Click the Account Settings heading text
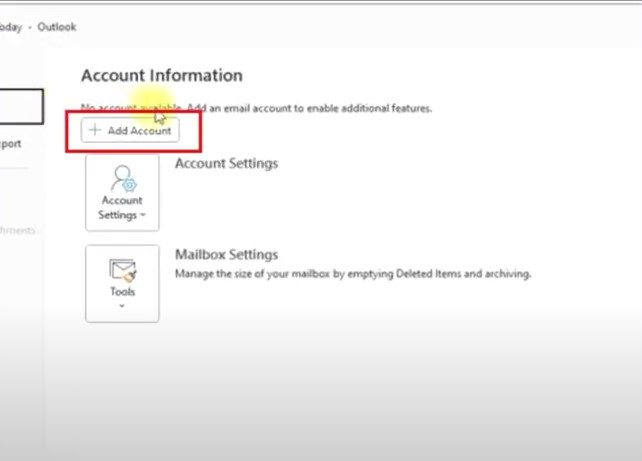This screenshot has height=461, width=642. pos(226,163)
